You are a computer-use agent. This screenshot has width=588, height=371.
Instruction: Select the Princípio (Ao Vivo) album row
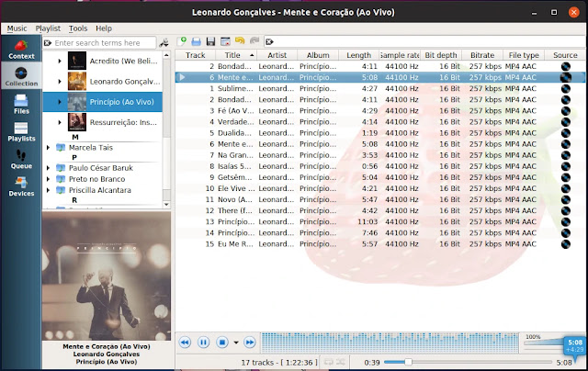tap(102, 102)
